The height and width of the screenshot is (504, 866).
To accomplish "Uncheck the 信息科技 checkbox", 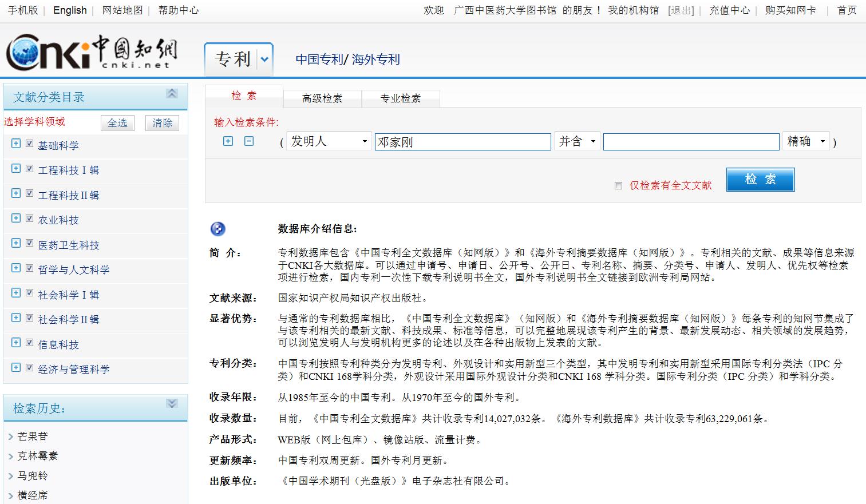I will 30,343.
